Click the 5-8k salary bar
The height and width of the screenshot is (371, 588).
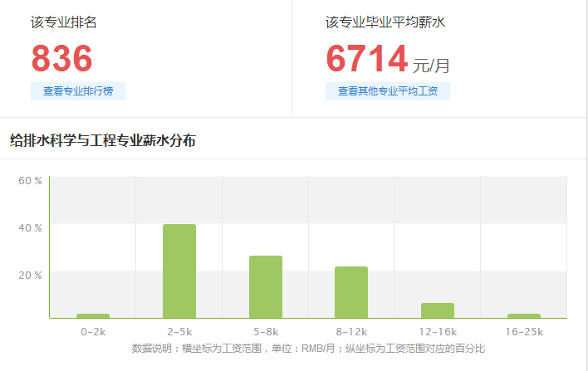pos(266,287)
